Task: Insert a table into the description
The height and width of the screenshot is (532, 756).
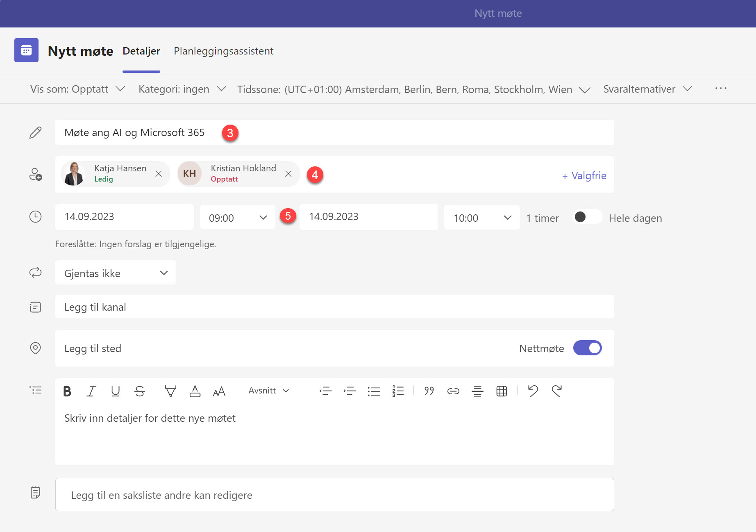Action: pyautogui.click(x=502, y=391)
